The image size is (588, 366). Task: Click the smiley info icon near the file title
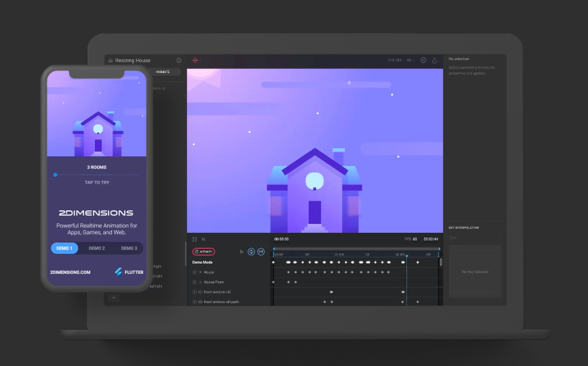click(x=179, y=60)
